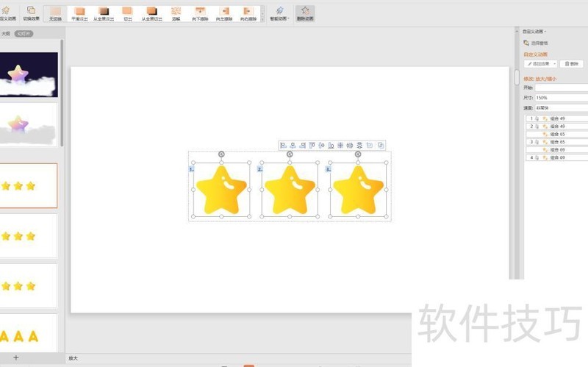Select the highlighted three-stars slide thumbnail
Image resolution: width=588 pixels, height=367 pixels.
[29, 185]
